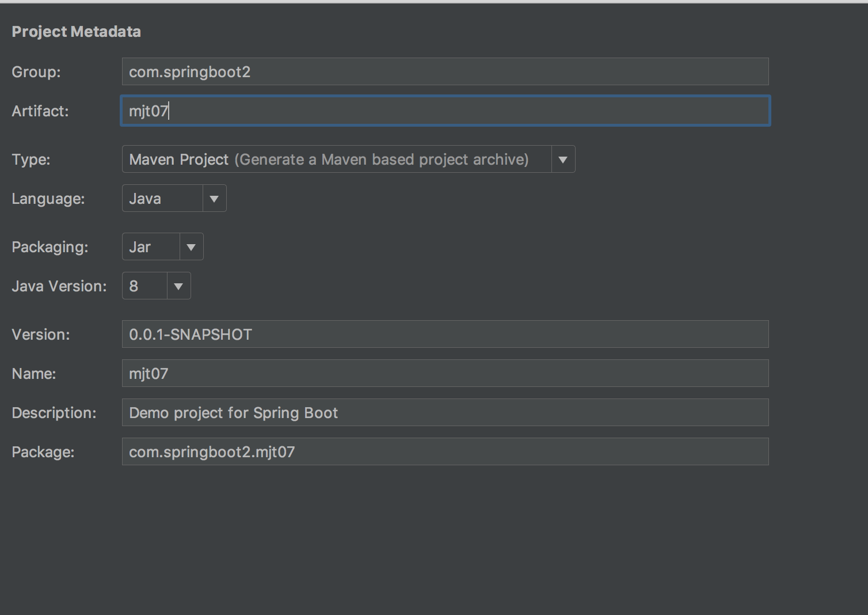Click the Packaging label
Viewport: 868px width, 615px height.
click(x=50, y=247)
